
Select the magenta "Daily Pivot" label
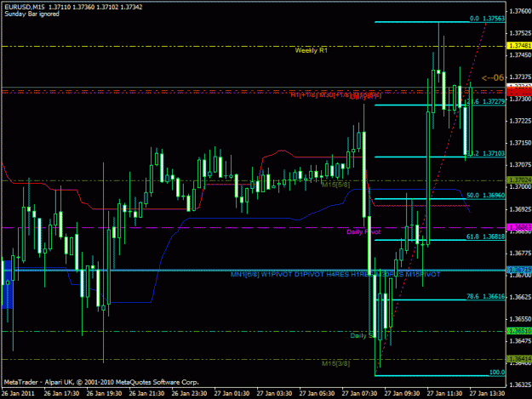(363, 232)
